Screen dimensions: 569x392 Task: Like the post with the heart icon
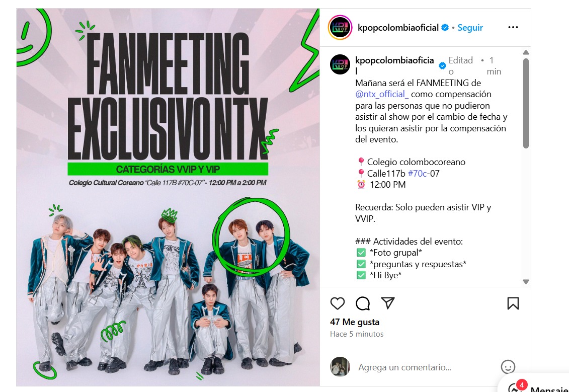(337, 303)
